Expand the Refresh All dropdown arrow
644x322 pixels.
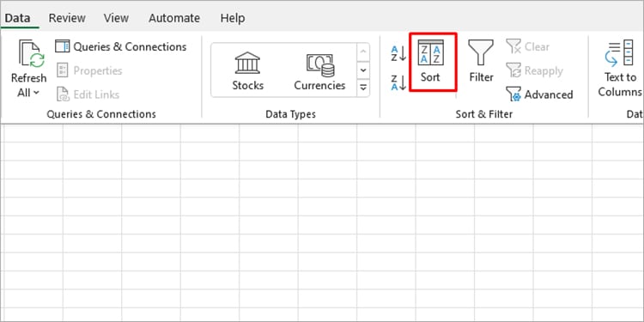pos(28,93)
